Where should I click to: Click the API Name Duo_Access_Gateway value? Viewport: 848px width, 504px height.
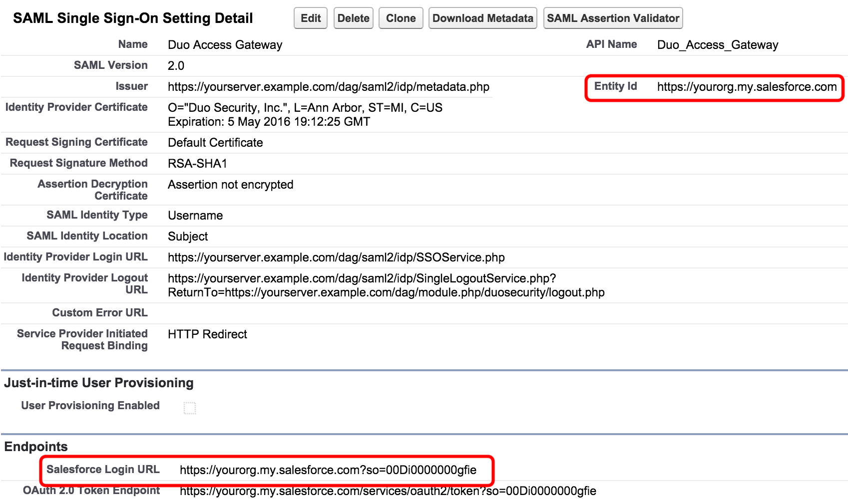pyautogui.click(x=718, y=44)
